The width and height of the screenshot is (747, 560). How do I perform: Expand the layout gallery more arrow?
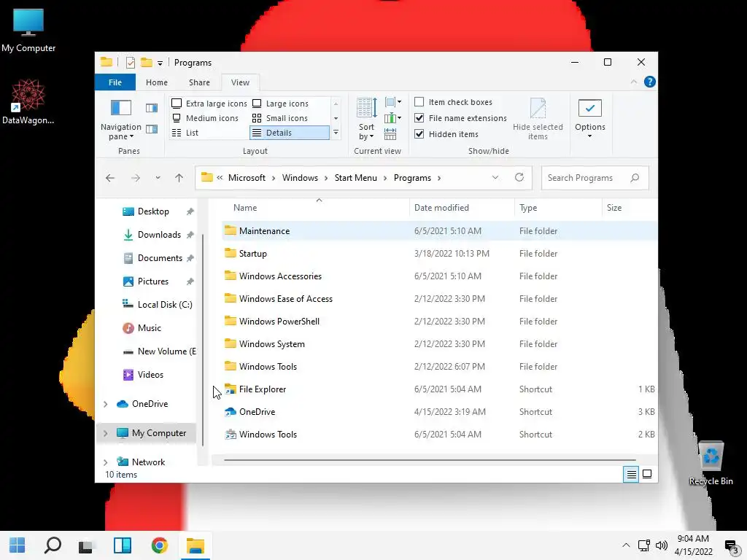coord(336,133)
